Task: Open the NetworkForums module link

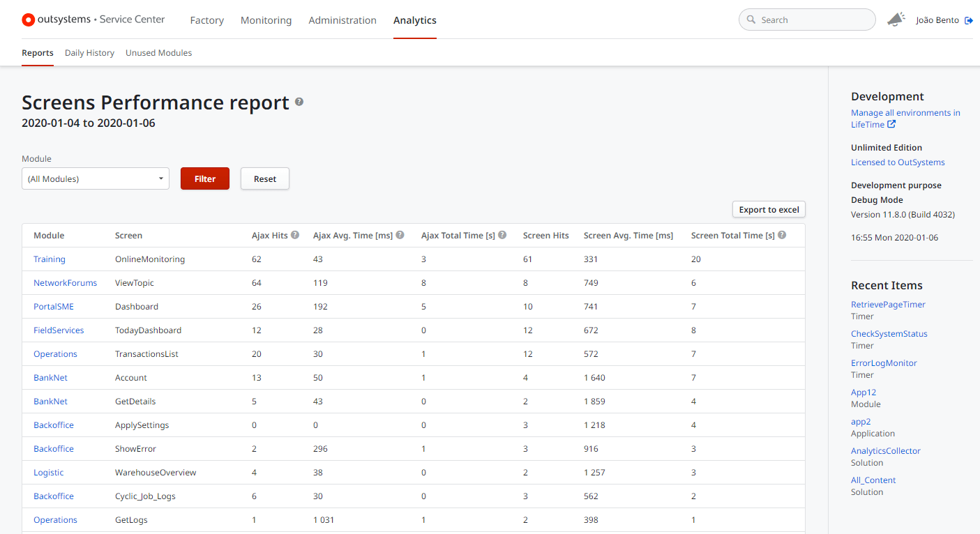Action: pos(65,283)
